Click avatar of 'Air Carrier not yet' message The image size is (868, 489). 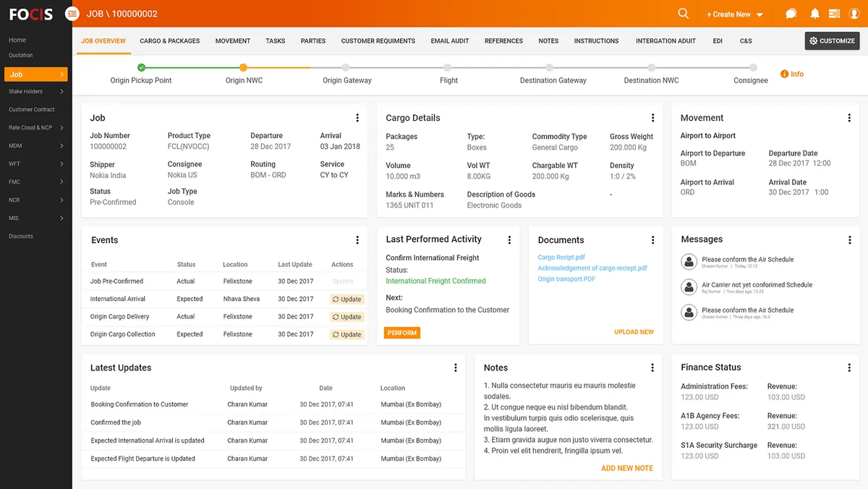689,287
